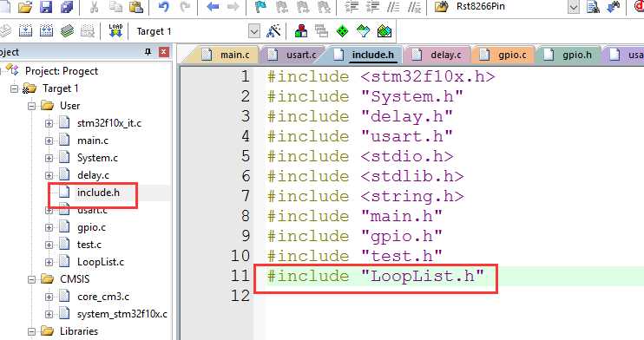Click the line number 12 in gutter
Image resolution: width=644 pixels, height=340 pixels.
240,296
